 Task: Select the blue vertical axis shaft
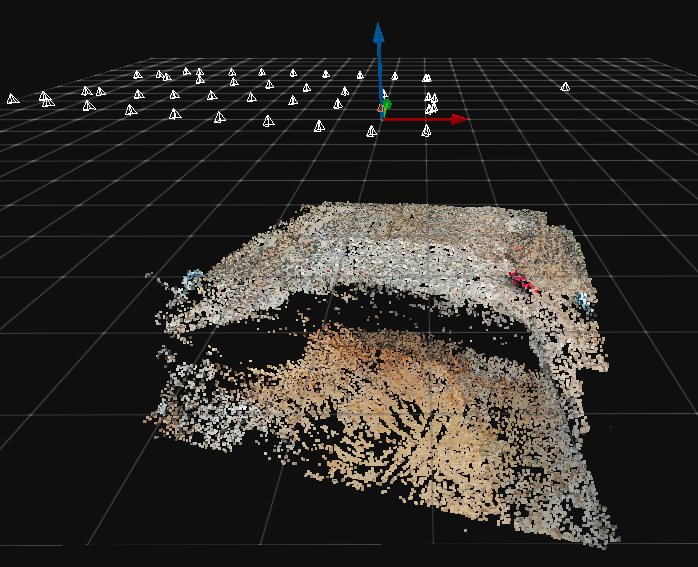coord(379,70)
